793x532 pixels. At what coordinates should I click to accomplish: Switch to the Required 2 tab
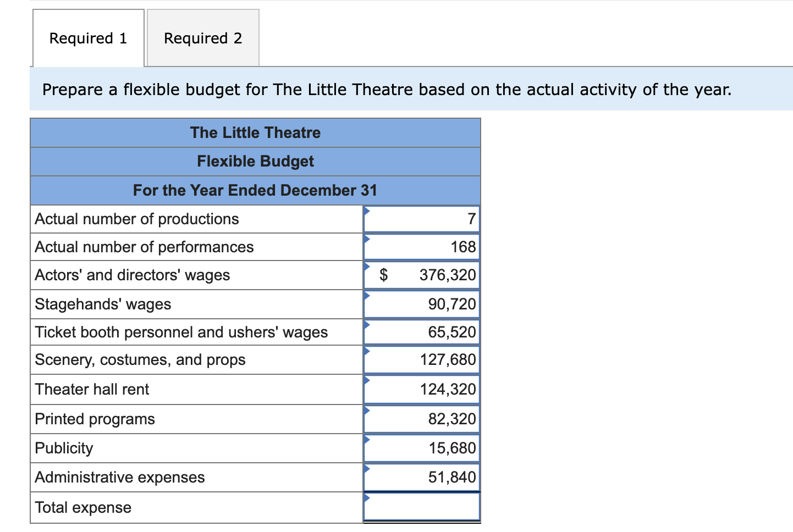[x=202, y=37]
